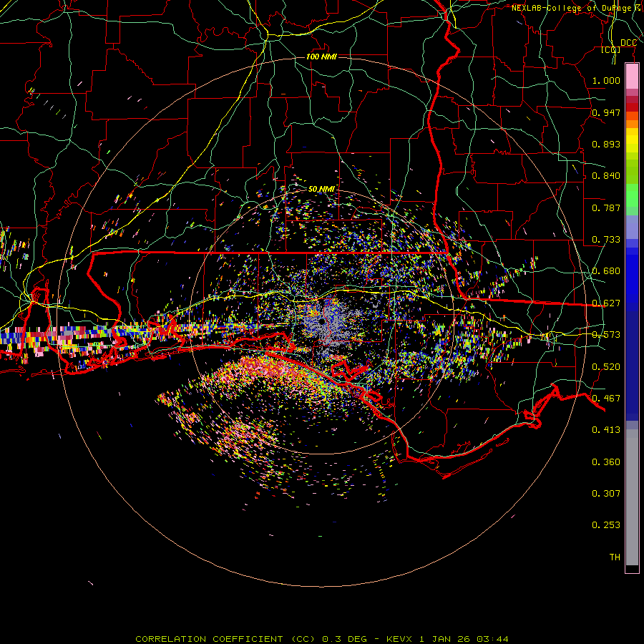Click the 0.840 legend value
The width and height of the screenshot is (644, 644).
(606, 176)
